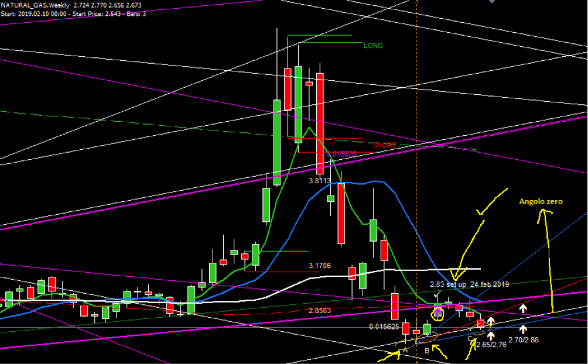Select the orange dashed vertical date line
The width and height of the screenshot is (588, 364).
click(x=416, y=182)
